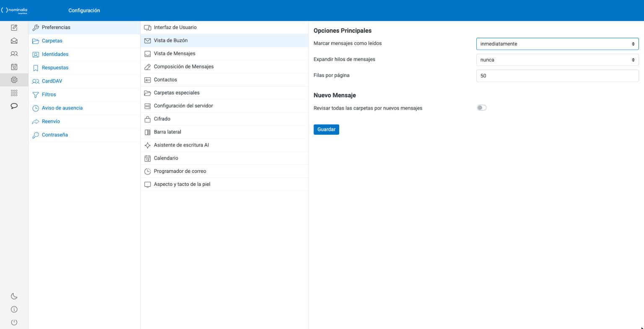Open the CardDAV section
The width and height of the screenshot is (644, 329).
point(84,81)
